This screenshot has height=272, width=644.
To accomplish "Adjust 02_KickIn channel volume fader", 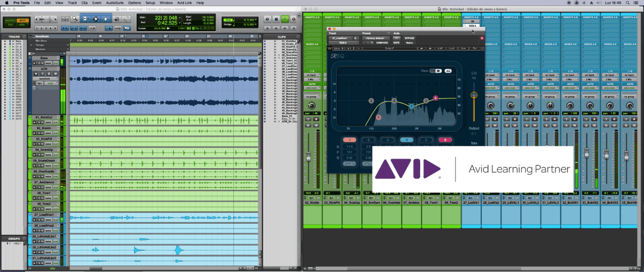I will pos(309,156).
